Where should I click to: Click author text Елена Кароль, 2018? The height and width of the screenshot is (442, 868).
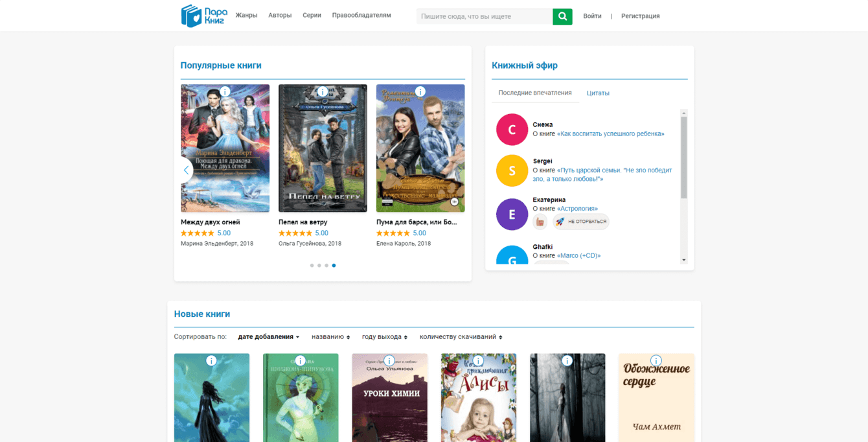[404, 244]
